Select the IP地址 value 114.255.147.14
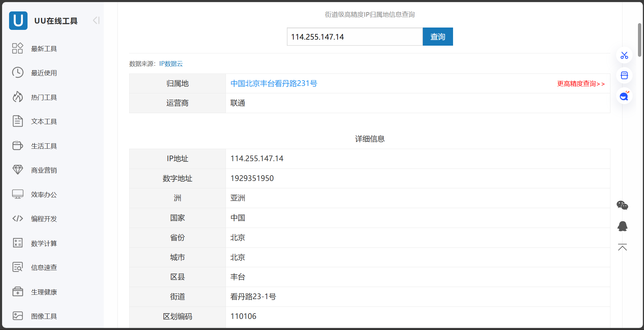The image size is (644, 330). [x=257, y=158]
